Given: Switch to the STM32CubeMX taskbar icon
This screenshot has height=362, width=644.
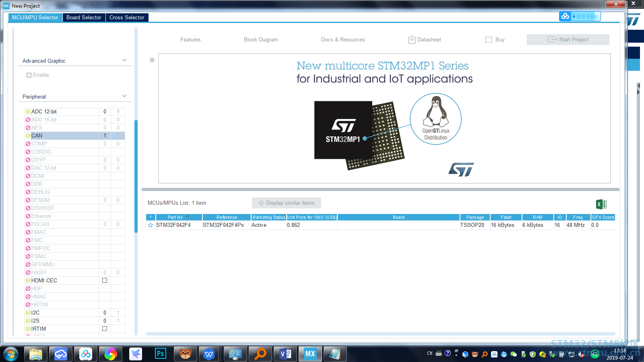Looking at the screenshot, I should [310, 354].
